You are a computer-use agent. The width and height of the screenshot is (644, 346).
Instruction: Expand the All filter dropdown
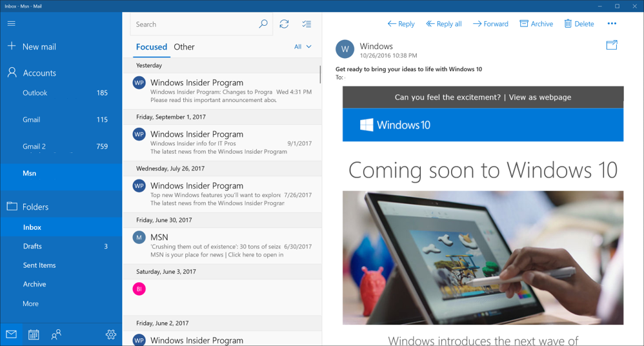click(303, 46)
